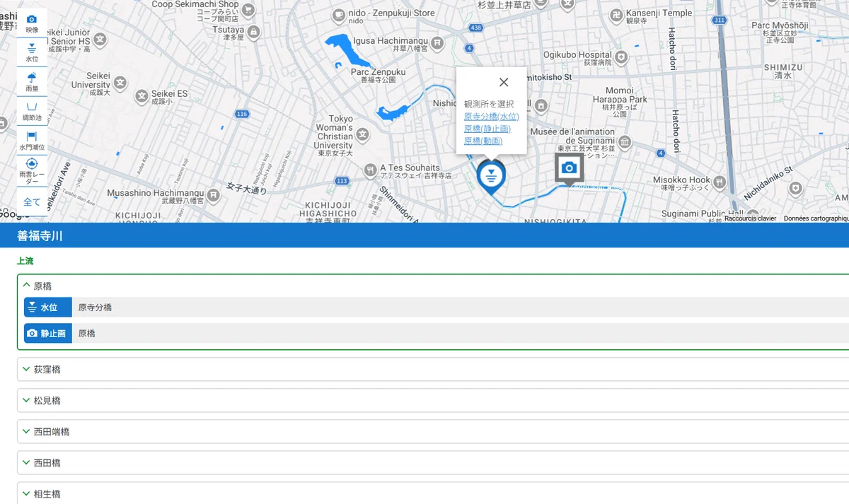The width and height of the screenshot is (849, 504).
Task: Open the 水位 原寺分橋 row
Action: (x=436, y=307)
